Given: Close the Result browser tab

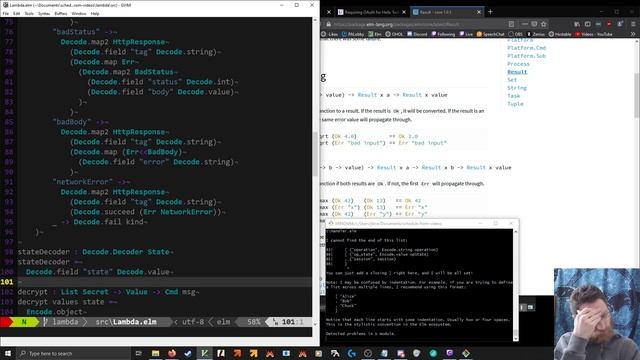Looking at the screenshot, I should click(x=479, y=12).
